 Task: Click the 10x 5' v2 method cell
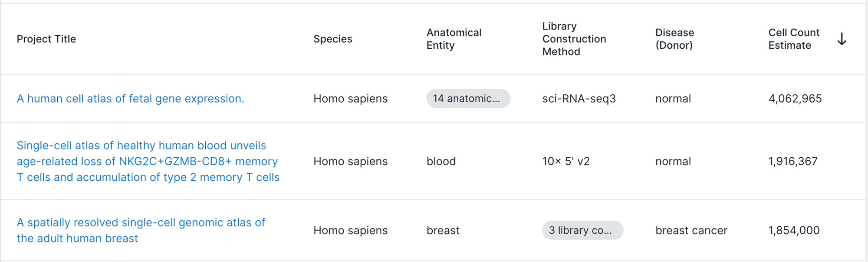[x=566, y=161]
